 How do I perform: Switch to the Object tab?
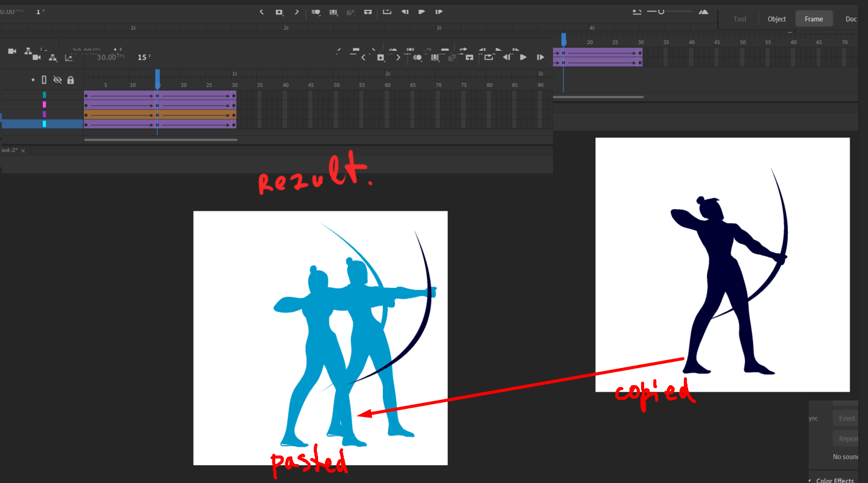click(776, 19)
